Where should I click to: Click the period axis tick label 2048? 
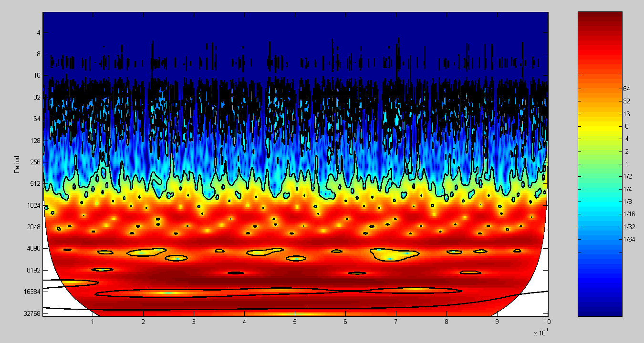34,227
